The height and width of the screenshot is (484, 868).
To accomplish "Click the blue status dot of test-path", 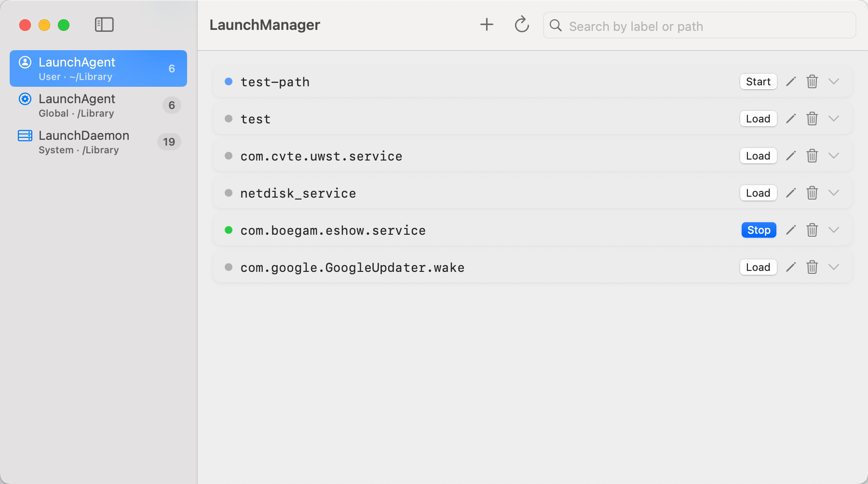I will [229, 81].
